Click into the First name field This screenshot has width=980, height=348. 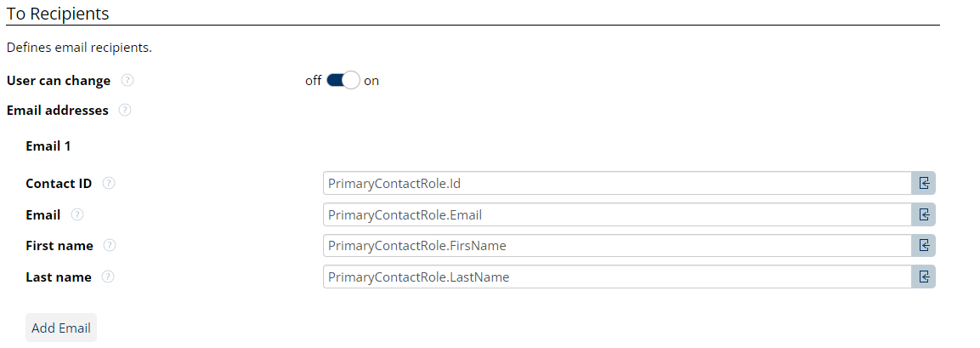click(617, 246)
